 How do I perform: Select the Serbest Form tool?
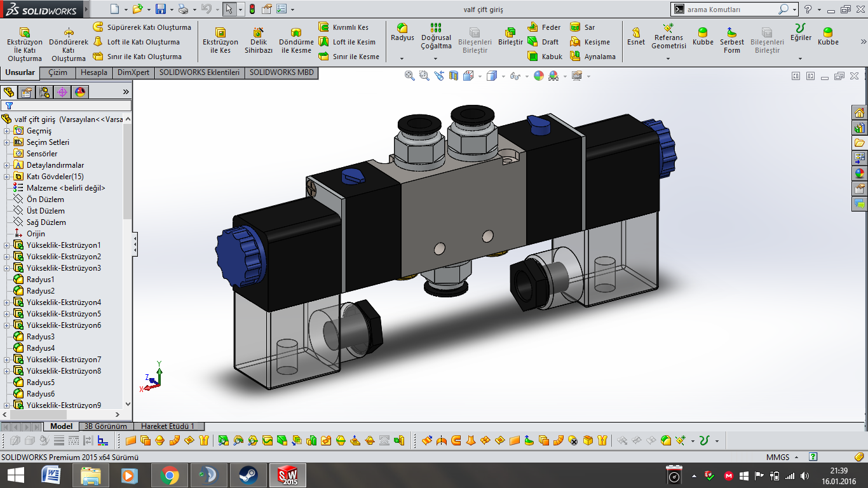tap(732, 40)
